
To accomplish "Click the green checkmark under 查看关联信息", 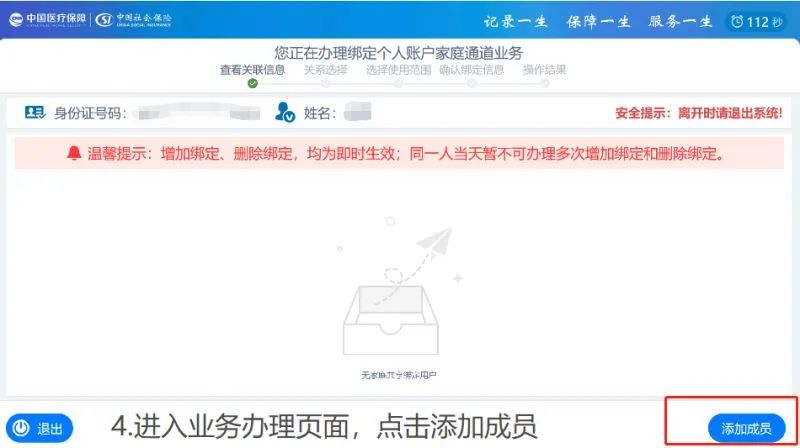I will coord(253,83).
